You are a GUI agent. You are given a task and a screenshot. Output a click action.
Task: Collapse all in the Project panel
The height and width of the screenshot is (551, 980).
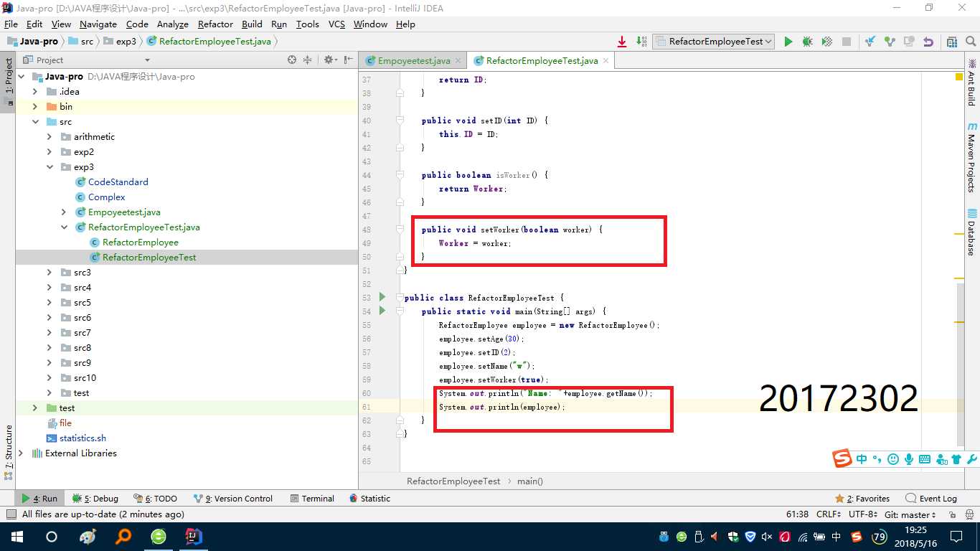tap(308, 60)
